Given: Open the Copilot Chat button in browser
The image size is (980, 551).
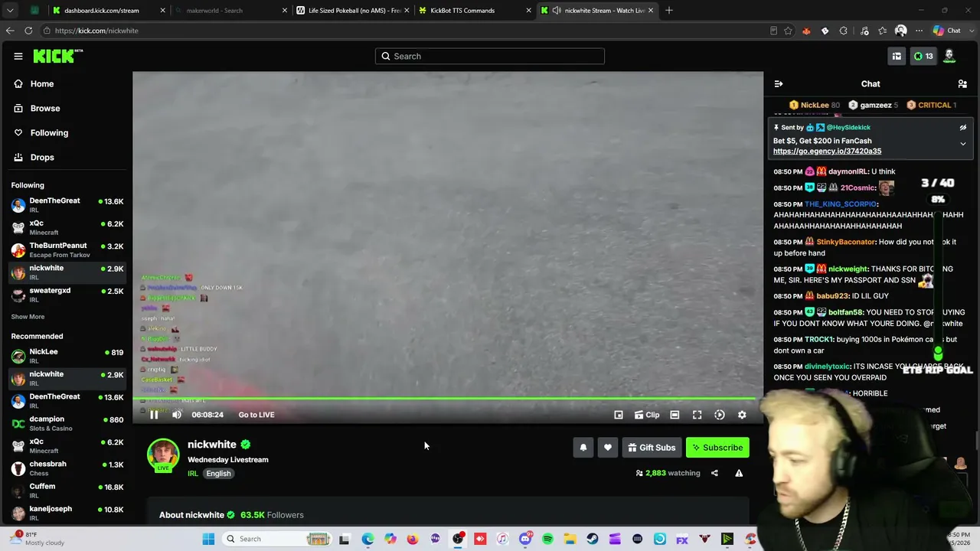Looking at the screenshot, I should [947, 31].
